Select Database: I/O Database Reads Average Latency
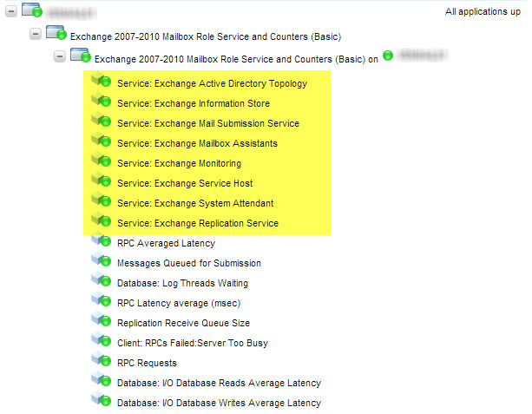The width and height of the screenshot is (532, 414). click(x=220, y=383)
